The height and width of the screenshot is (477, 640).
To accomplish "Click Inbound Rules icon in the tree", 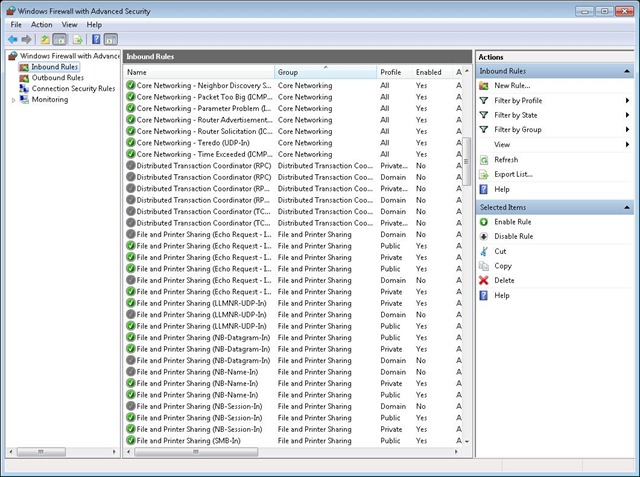I will point(24,67).
